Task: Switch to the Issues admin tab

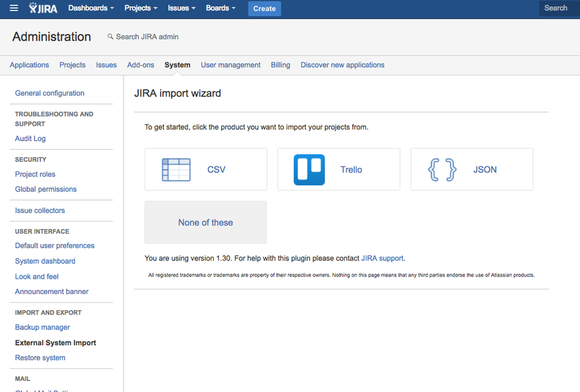Action: pos(106,65)
